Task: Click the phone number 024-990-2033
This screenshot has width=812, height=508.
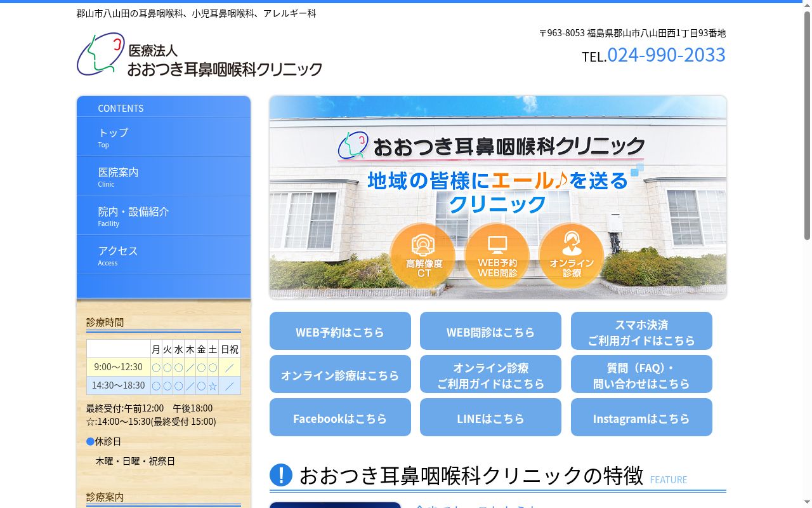Action: (666, 55)
